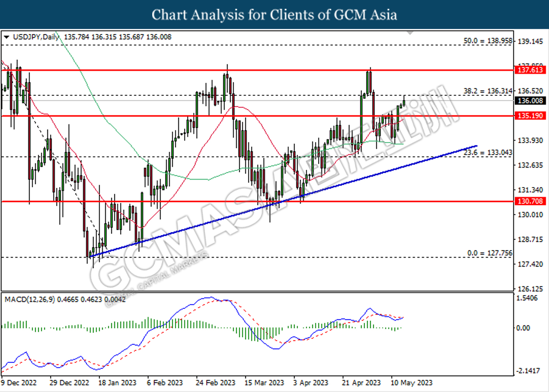Click the 18 Jan 2023 date label
Screen dimensions: 549x392
tap(117, 382)
